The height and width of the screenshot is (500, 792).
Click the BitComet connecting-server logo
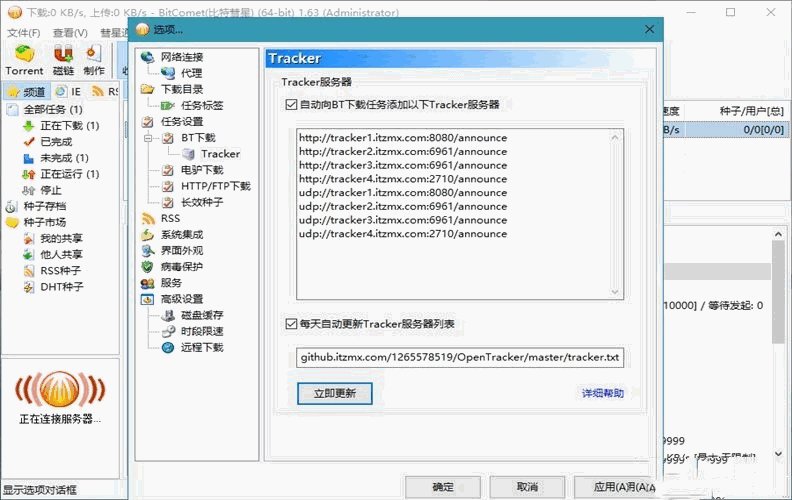click(x=60, y=390)
